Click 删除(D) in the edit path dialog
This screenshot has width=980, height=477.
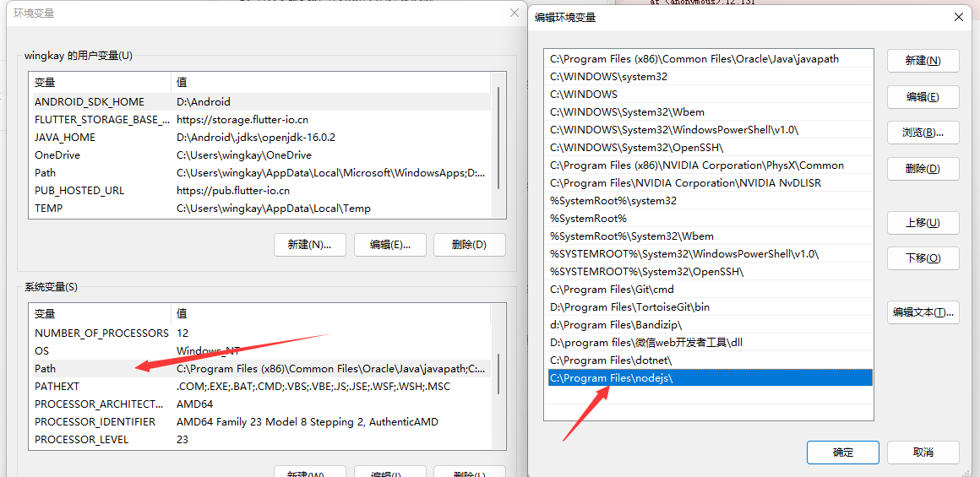coord(923,169)
